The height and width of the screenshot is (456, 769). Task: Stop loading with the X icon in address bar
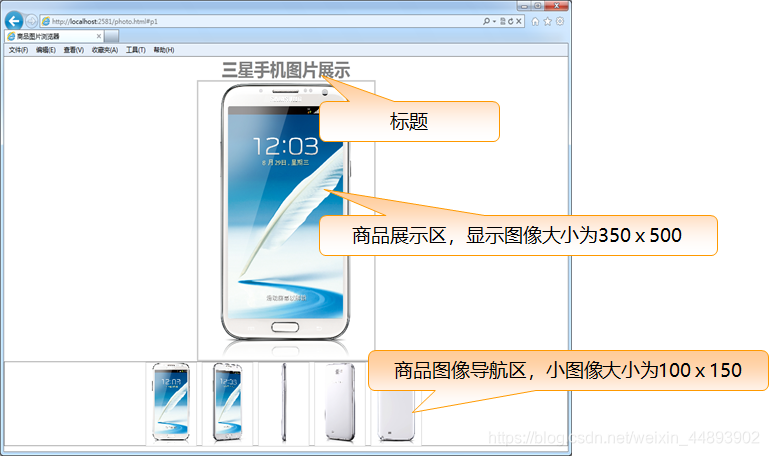pyautogui.click(x=518, y=21)
